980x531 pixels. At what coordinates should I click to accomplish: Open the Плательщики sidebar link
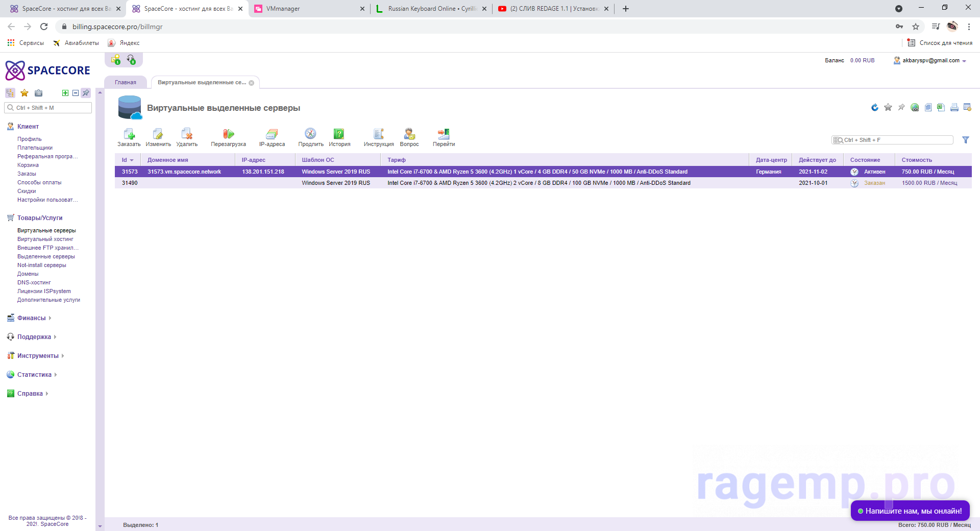(x=35, y=148)
